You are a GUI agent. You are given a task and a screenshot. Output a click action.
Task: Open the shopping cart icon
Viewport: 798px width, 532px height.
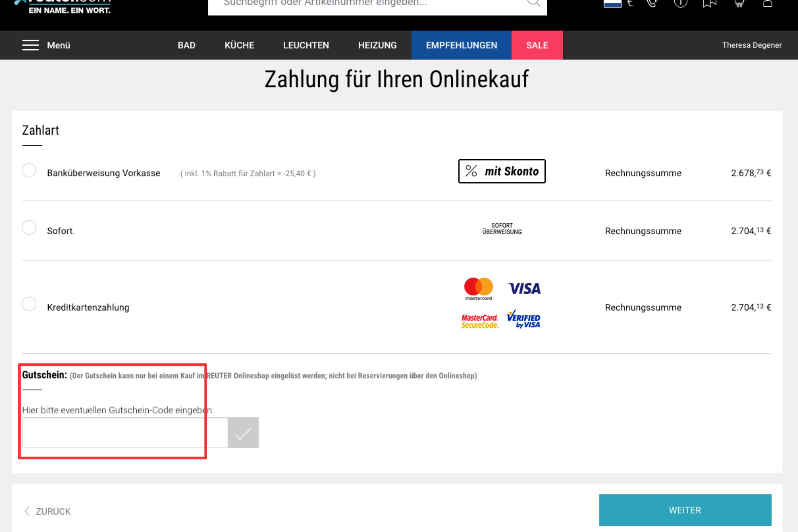[x=739, y=3]
